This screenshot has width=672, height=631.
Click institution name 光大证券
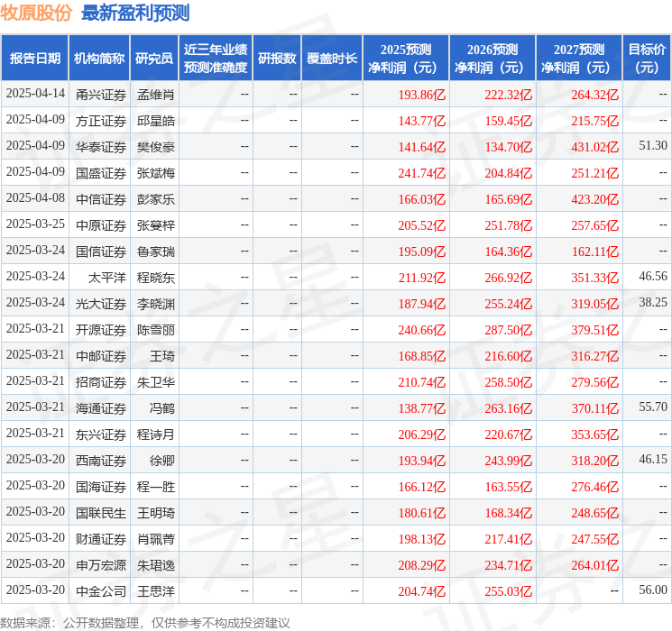101,303
